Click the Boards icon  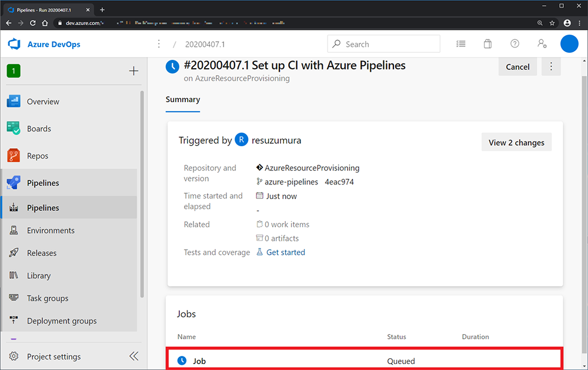click(x=14, y=129)
